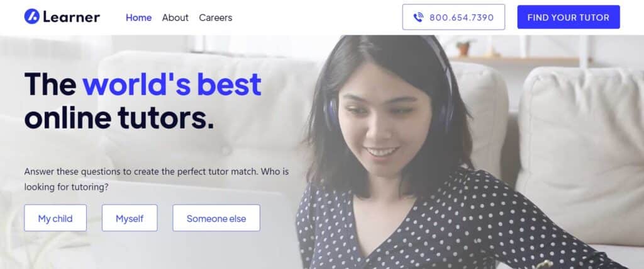Click the blue "world's best" headline text
Image resolution: width=644 pixels, height=269 pixels.
tap(172, 84)
